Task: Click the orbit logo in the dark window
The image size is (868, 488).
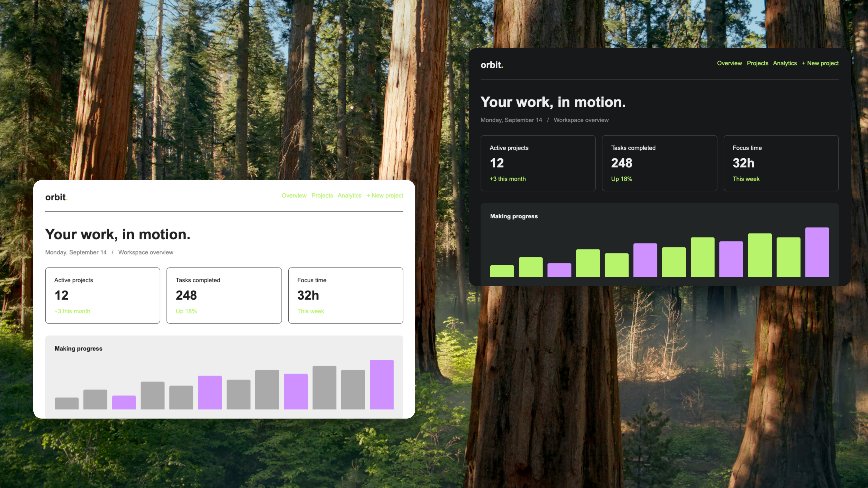Action: coord(492,65)
